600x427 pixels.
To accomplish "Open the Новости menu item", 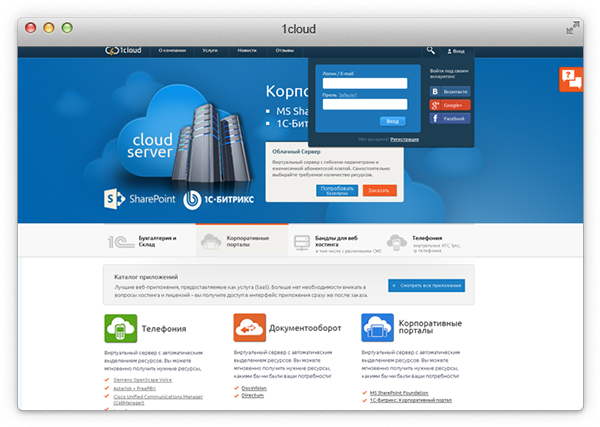I will (247, 51).
